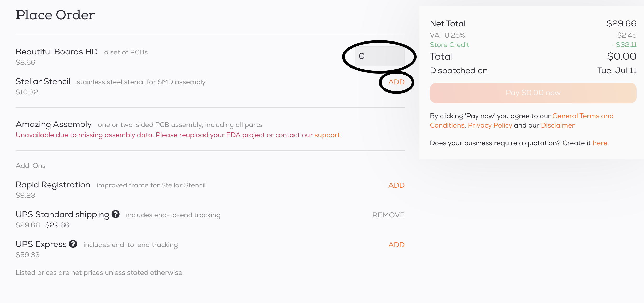644x303 pixels.
Task: Click the UPS Express label
Action: [41, 244]
